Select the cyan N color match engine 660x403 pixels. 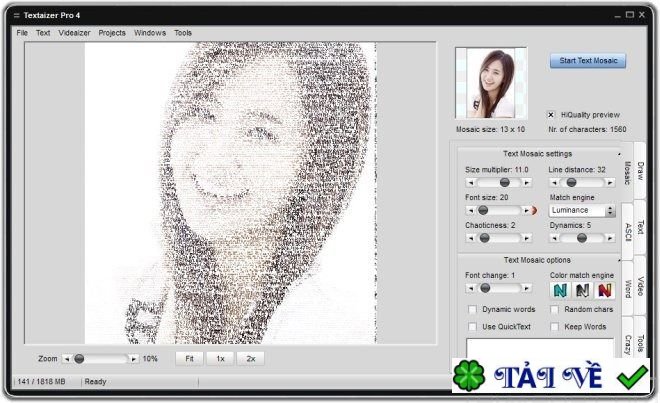(560, 290)
